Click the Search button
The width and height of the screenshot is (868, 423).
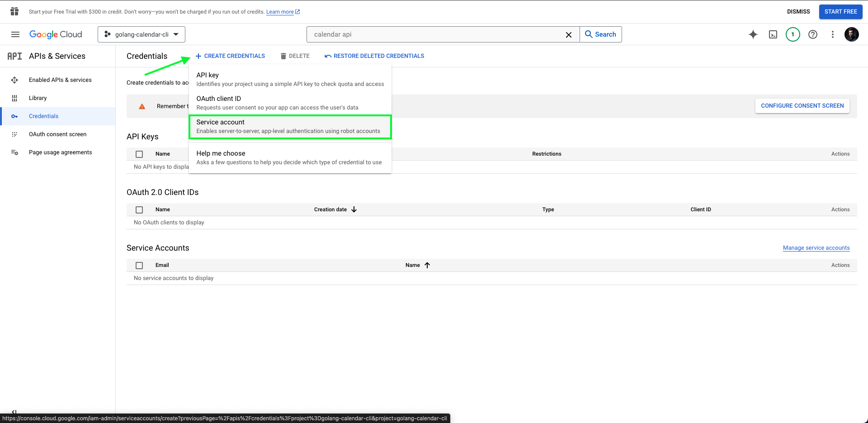pyautogui.click(x=601, y=34)
